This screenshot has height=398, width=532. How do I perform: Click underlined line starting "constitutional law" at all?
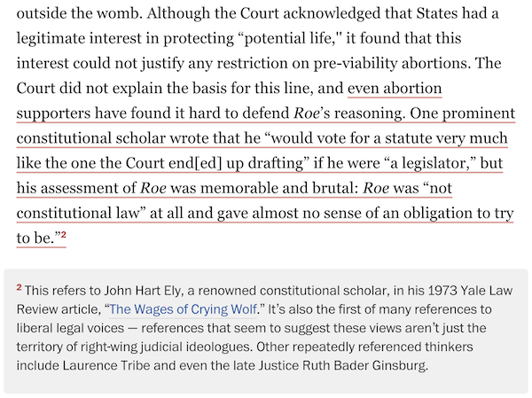coord(265,214)
